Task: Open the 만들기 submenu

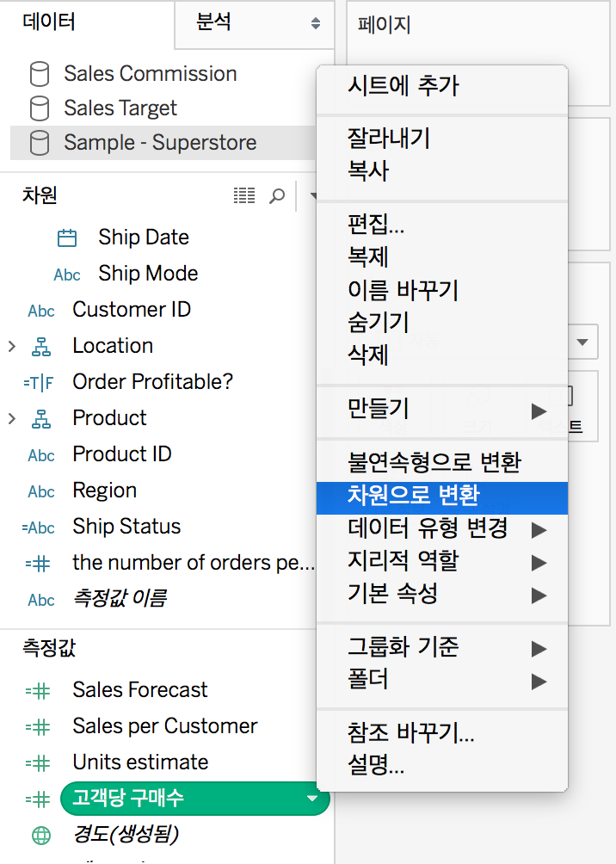Action: click(x=442, y=409)
